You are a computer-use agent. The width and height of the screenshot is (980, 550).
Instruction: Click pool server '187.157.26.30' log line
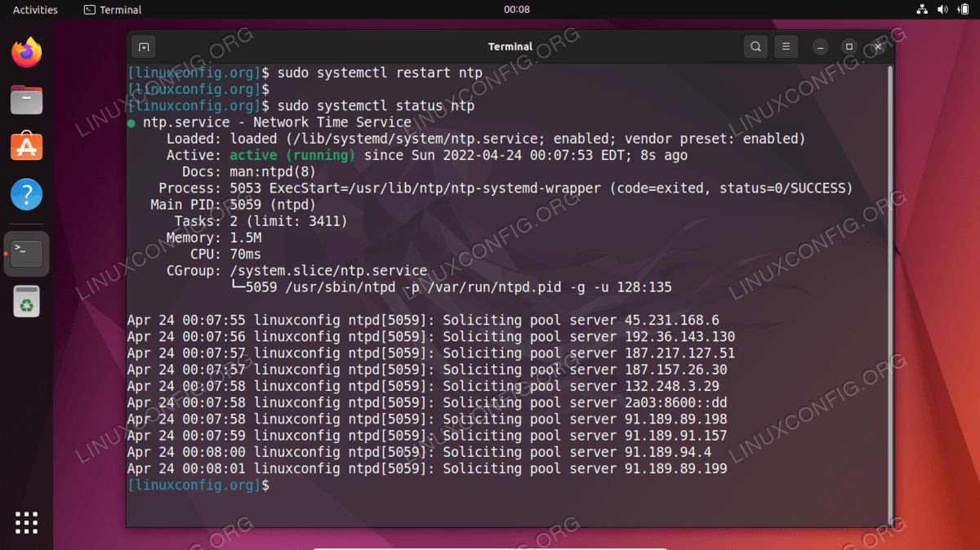pos(427,370)
